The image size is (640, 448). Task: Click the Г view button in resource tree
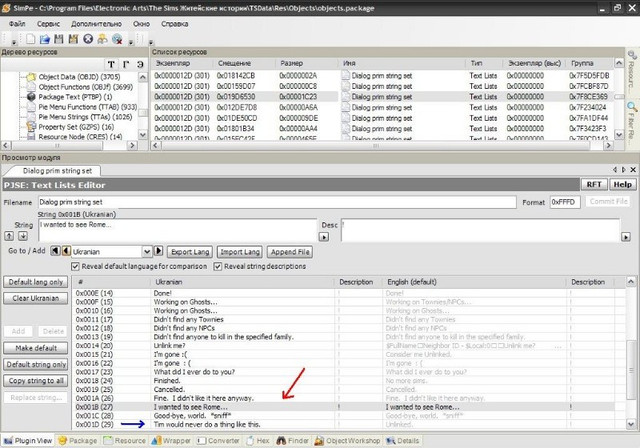(x=126, y=64)
